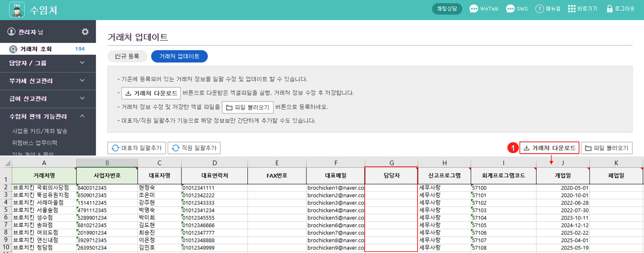644x253 pixels.
Task: Click the 대표자명 header cell
Action: coord(159,176)
